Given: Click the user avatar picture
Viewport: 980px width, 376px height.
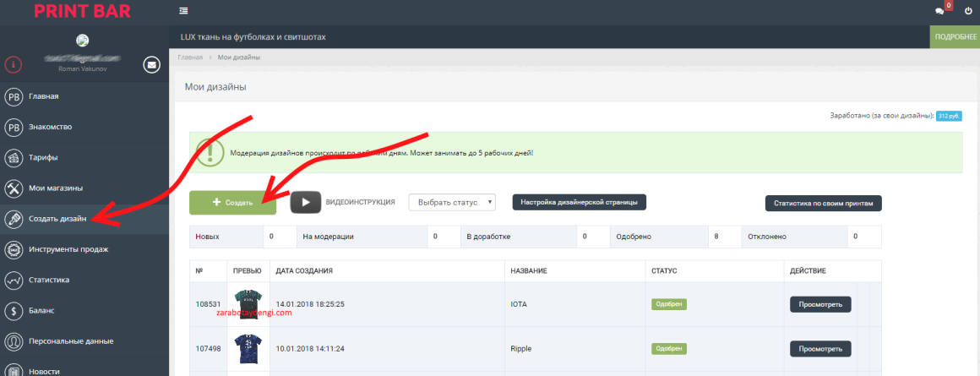Looking at the screenshot, I should click(83, 41).
